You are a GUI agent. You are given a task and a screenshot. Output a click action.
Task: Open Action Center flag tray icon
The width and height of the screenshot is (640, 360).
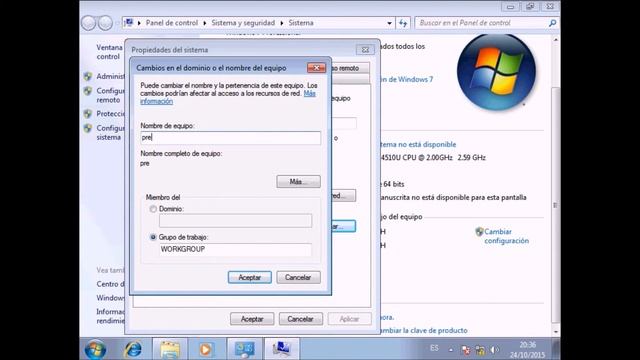(x=466, y=350)
